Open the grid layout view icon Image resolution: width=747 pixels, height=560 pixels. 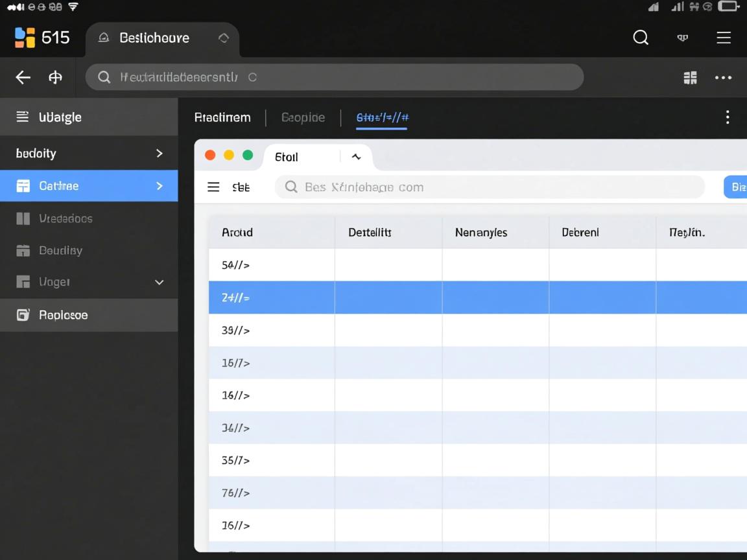tap(690, 78)
